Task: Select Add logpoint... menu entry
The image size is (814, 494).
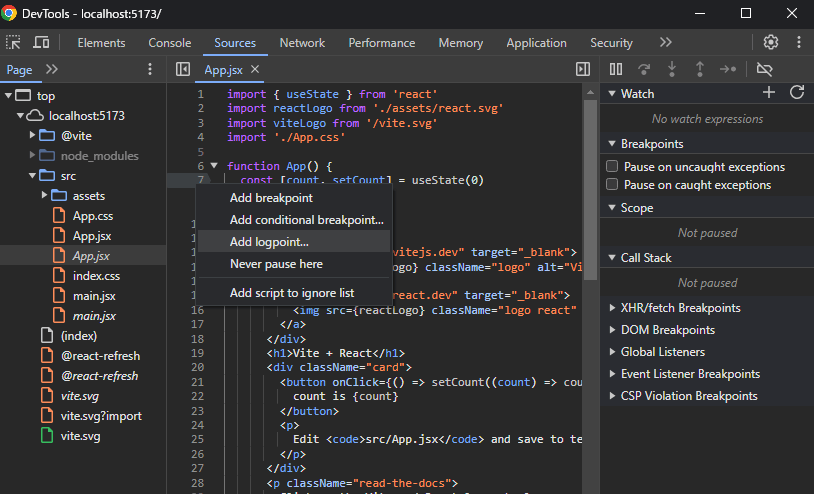Action: coord(294,242)
